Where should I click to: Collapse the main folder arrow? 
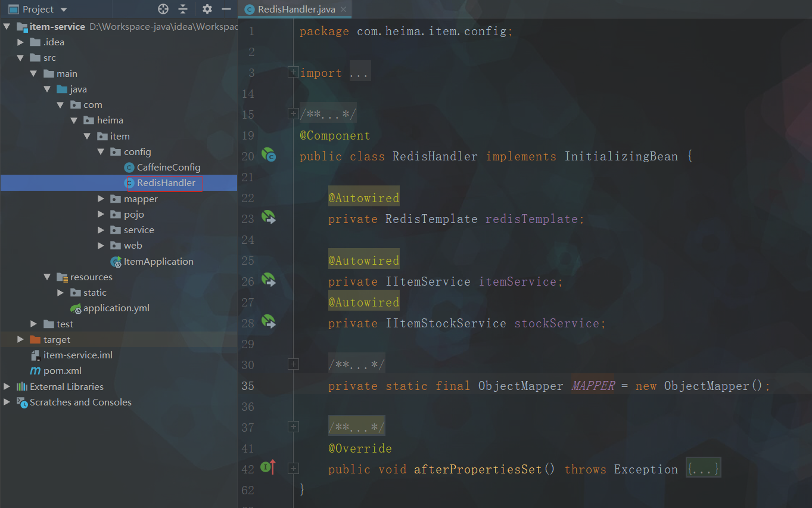(33, 74)
